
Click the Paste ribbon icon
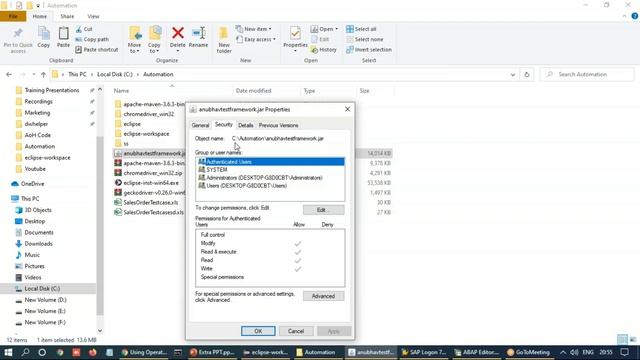tap(63, 33)
